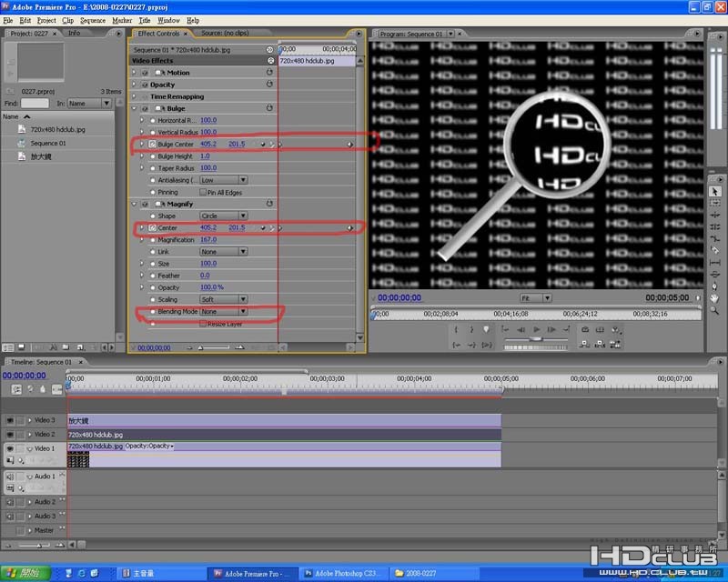
Task: Click Safe Margins button in Program monitor
Action: click(x=600, y=329)
